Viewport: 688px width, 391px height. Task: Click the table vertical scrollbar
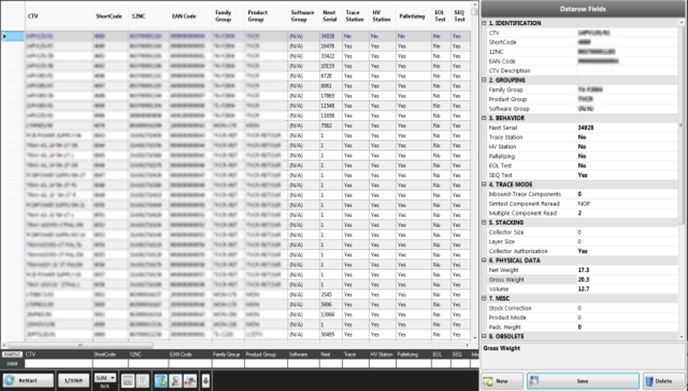475,171
